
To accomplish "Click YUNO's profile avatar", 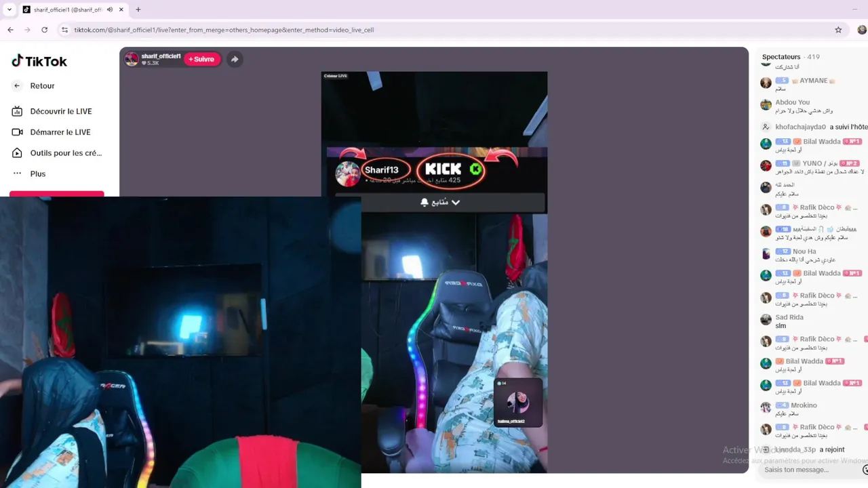I will click(x=766, y=166).
